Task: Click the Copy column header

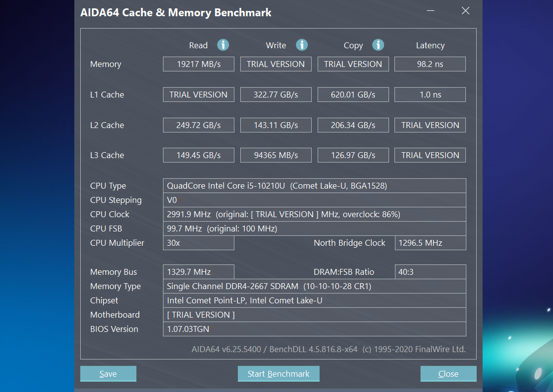Action: coord(353,45)
